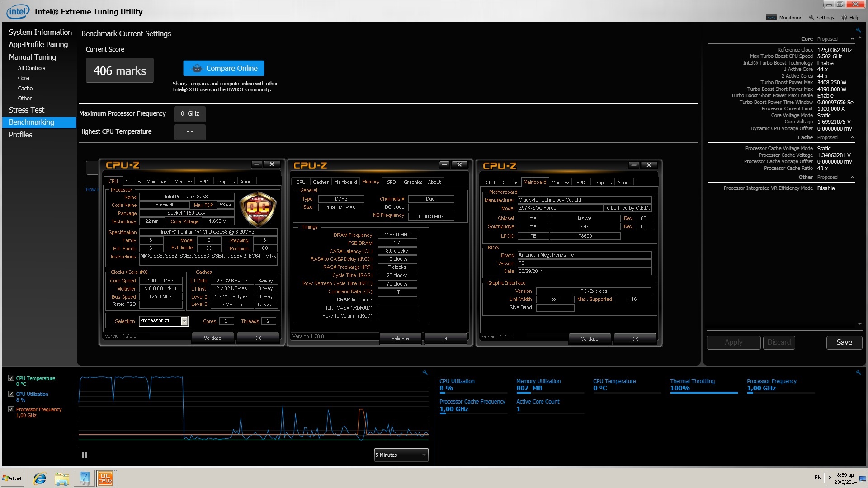Open SPD tab in CPU-Z Memory window
This screenshot has width=868, height=488.
click(392, 182)
